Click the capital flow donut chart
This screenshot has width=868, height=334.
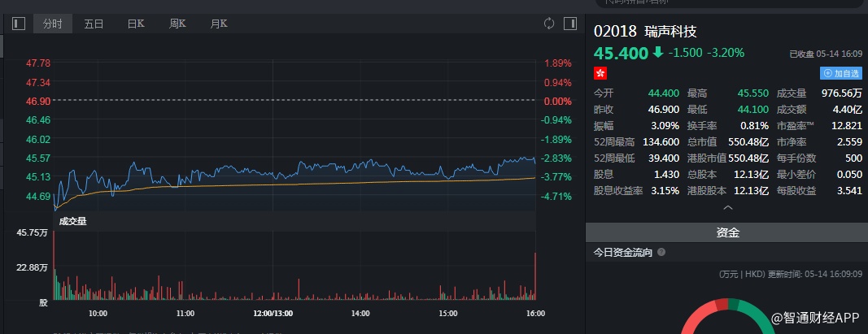click(x=726, y=317)
